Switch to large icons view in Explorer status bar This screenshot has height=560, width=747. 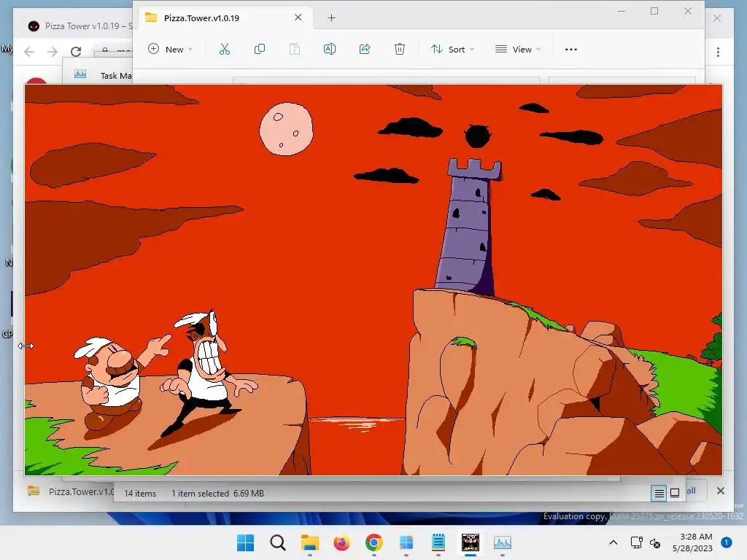click(x=675, y=493)
